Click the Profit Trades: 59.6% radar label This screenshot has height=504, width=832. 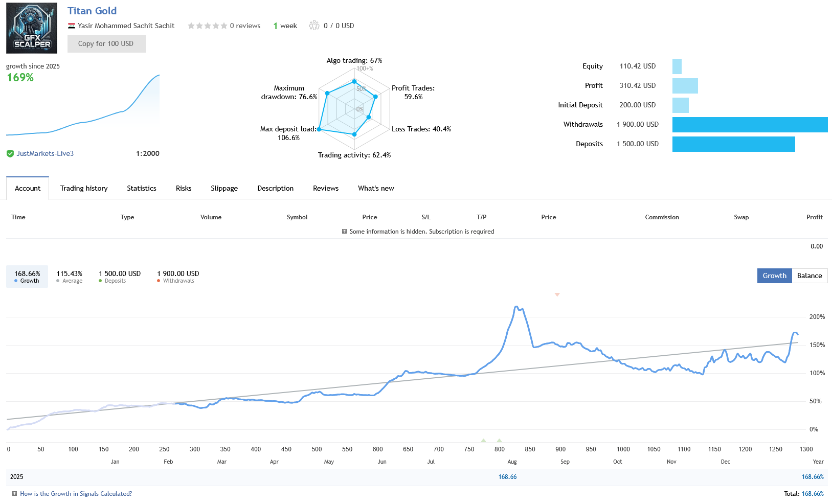click(x=413, y=92)
